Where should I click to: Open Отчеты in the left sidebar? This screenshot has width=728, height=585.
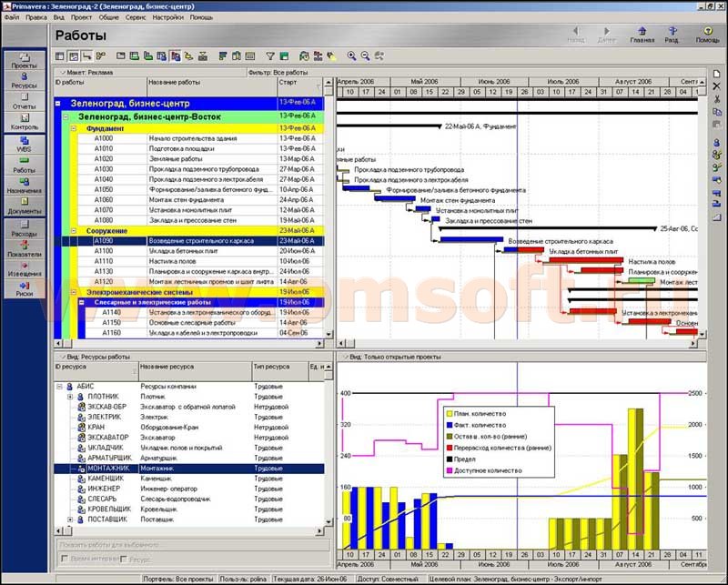coord(25,101)
